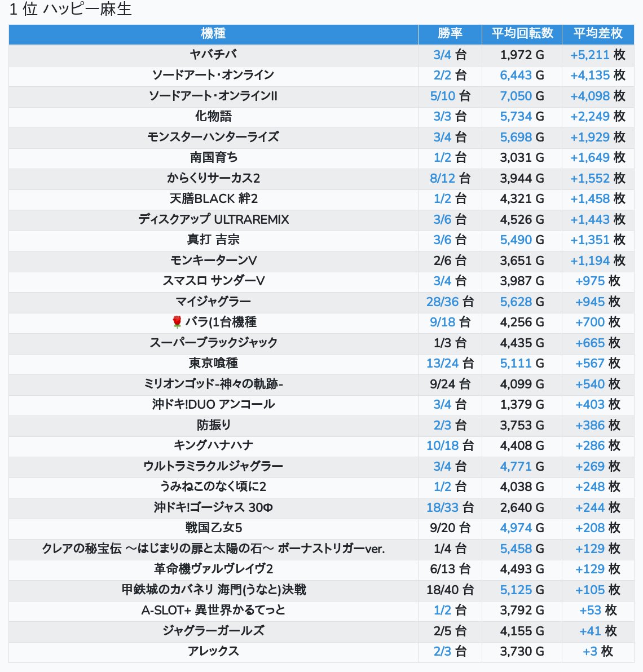Click the ディスクアップ ULTRAREMIX machine name
643x672 pixels.
(213, 219)
